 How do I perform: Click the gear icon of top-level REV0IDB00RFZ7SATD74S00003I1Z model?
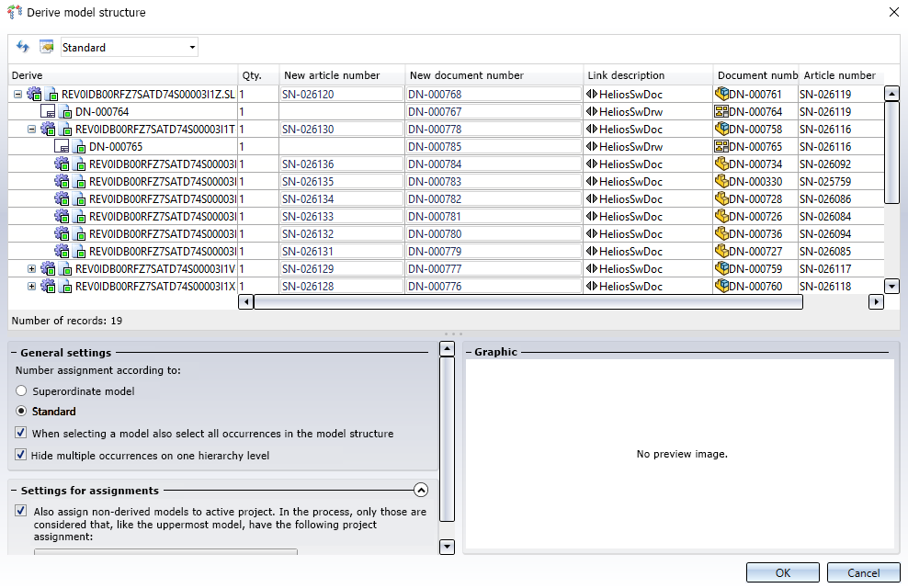click(x=35, y=94)
